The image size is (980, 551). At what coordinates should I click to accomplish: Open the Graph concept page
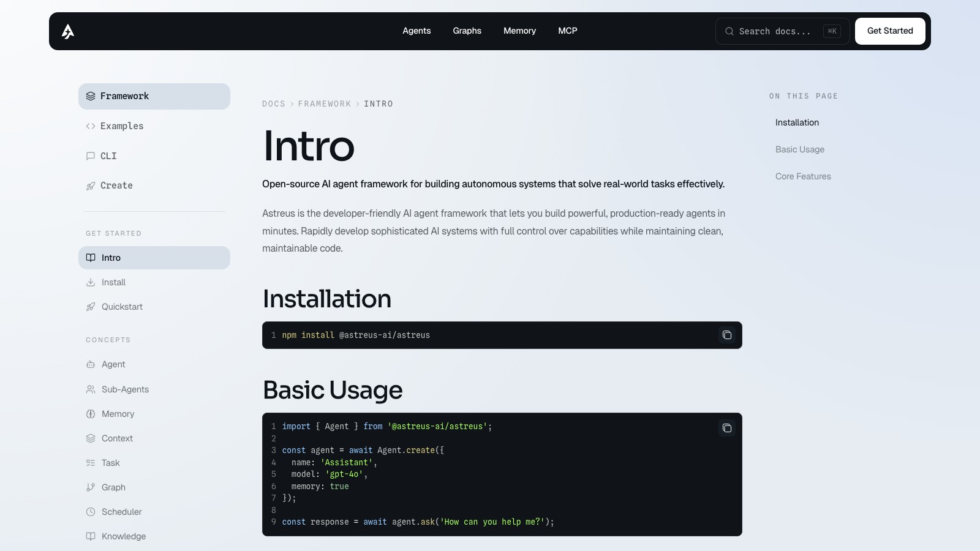click(x=154, y=487)
